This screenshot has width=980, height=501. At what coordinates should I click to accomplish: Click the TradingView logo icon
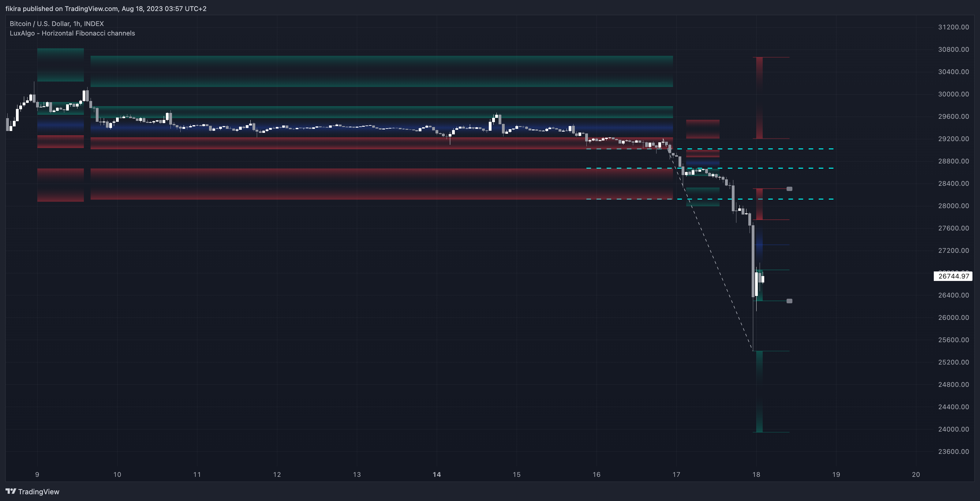click(x=11, y=491)
